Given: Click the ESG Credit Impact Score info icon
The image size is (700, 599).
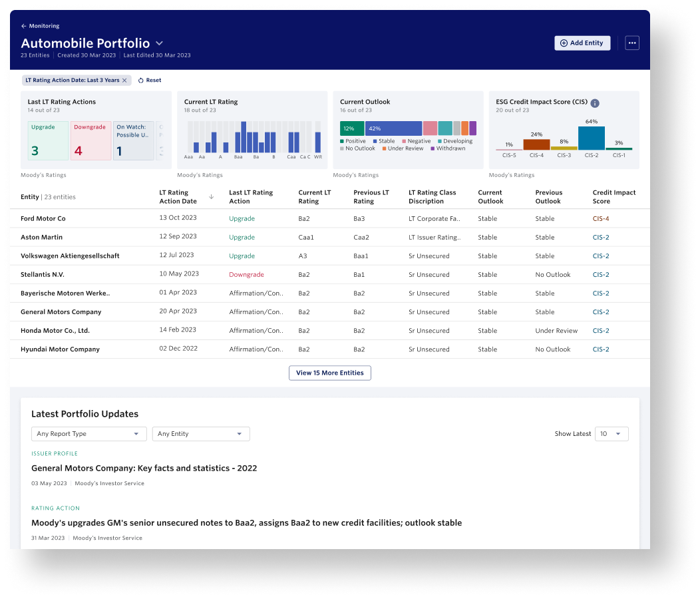Looking at the screenshot, I should pos(595,103).
